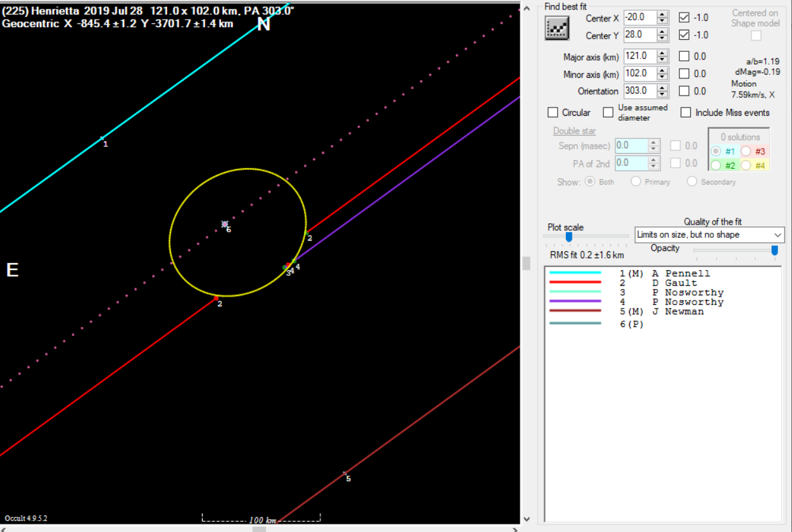The image size is (792, 532).
Task: Toggle the Center Y fit checkbox
Action: [x=684, y=35]
